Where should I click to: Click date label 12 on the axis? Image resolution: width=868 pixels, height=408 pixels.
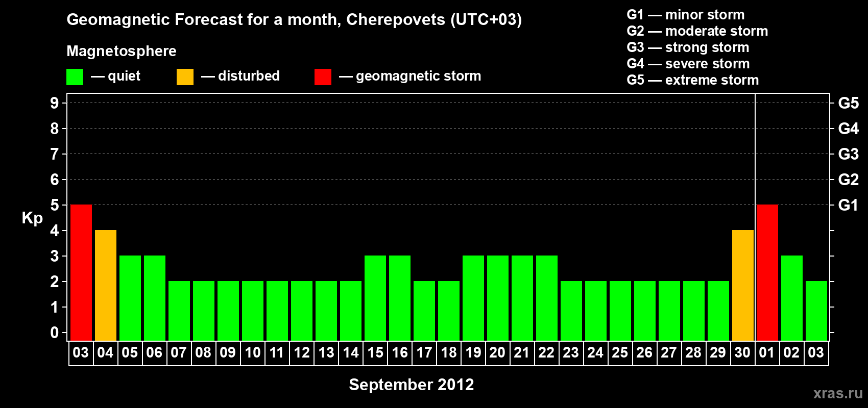tap(301, 353)
